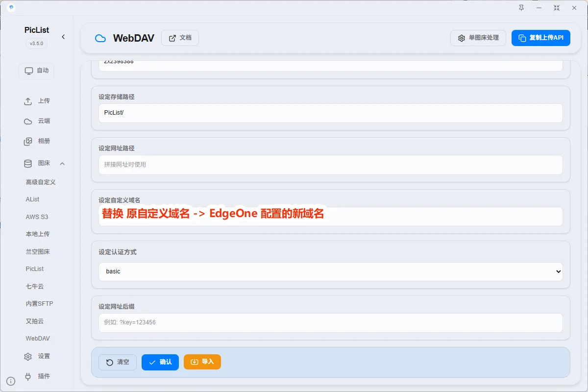Viewport: 588px width, 392px height.
Task: Click the 清空 clear button
Action: pyautogui.click(x=118, y=362)
